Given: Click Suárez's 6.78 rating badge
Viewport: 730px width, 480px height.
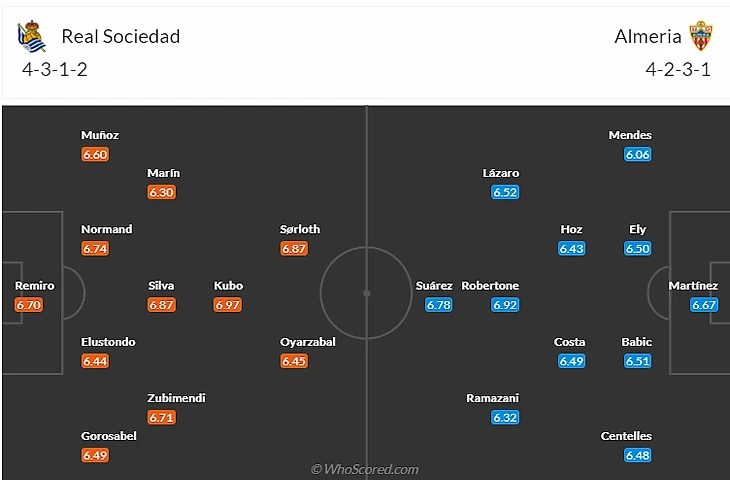Looking at the screenshot, I should 438,305.
